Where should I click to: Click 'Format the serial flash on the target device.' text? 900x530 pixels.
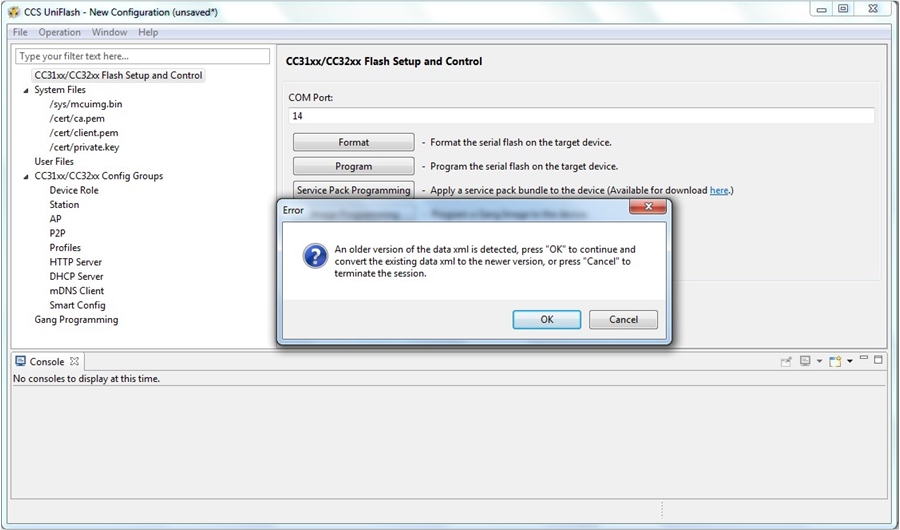(x=521, y=142)
